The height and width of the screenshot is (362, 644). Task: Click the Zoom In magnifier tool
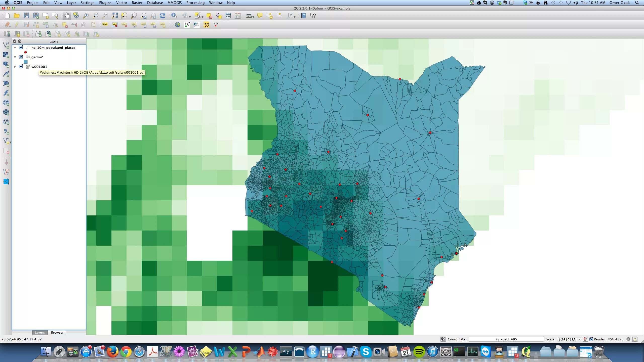coord(86,16)
